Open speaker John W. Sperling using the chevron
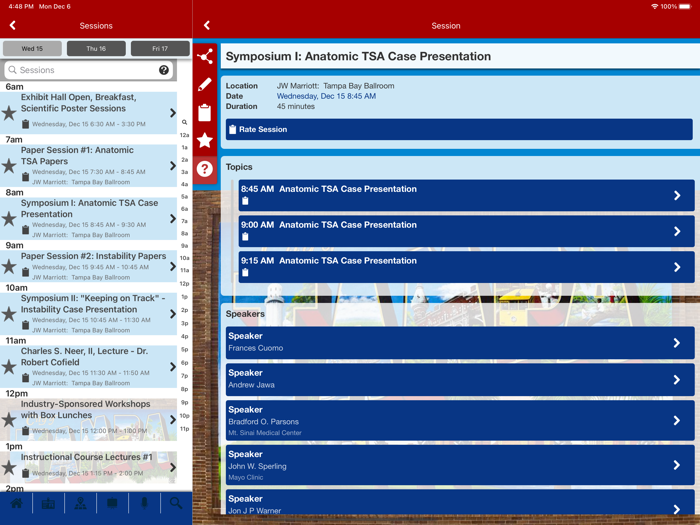Screen dimensions: 700x525 677,465
